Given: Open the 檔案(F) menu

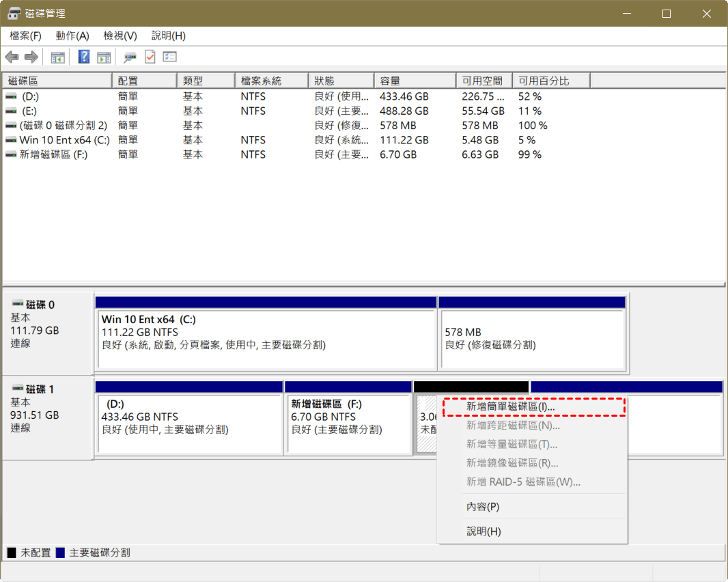Looking at the screenshot, I should click(26, 36).
